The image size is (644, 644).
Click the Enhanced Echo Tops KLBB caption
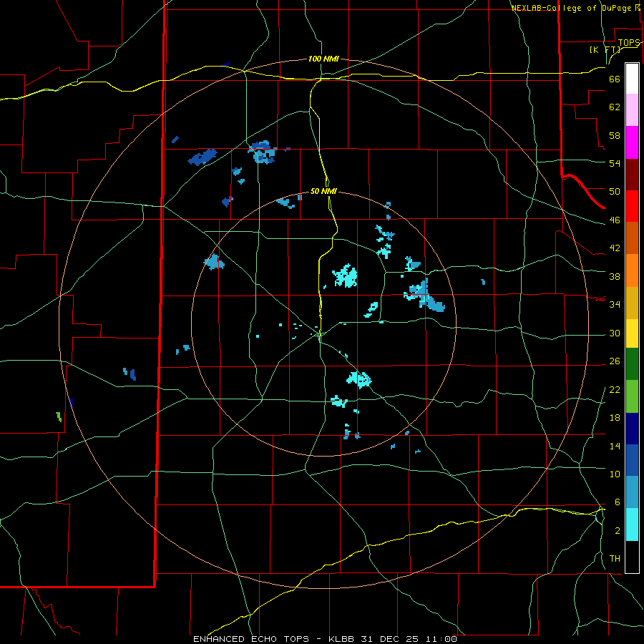coord(325,639)
